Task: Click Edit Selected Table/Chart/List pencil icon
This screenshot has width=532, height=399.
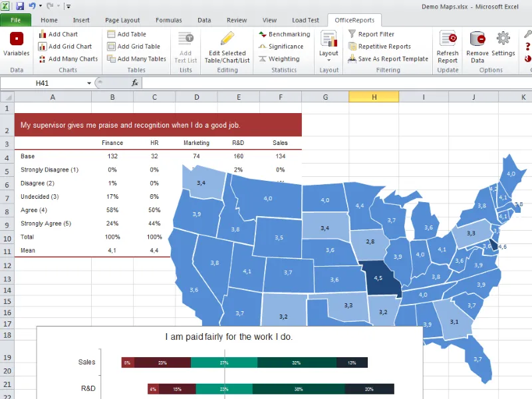Action: (227, 38)
